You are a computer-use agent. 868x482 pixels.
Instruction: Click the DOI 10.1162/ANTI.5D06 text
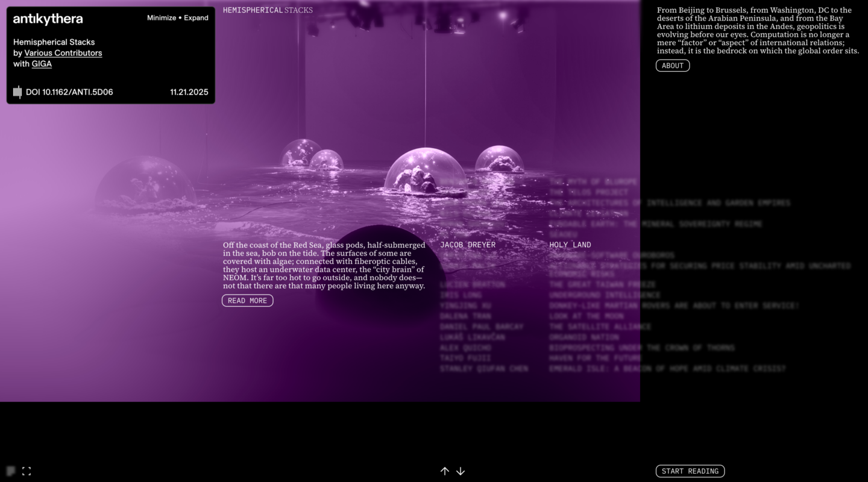click(x=69, y=92)
